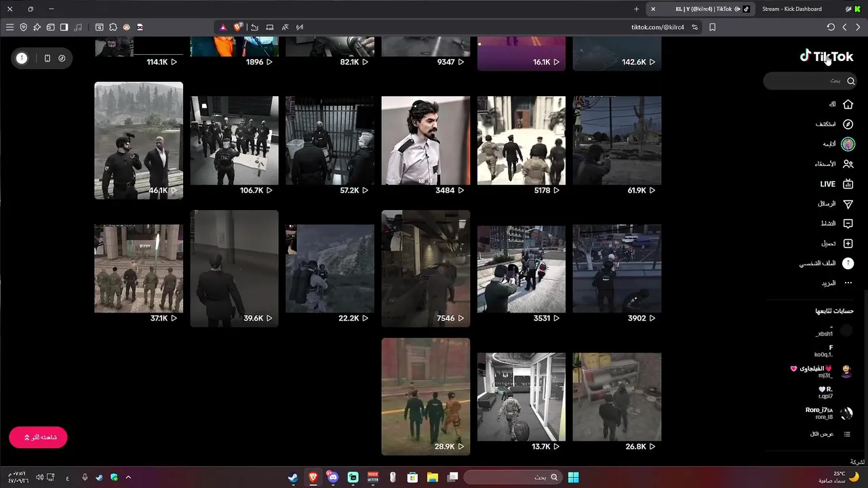Image resolution: width=868 pixels, height=488 pixels.
Task: Go forward using the right arrow
Action: tap(858, 27)
